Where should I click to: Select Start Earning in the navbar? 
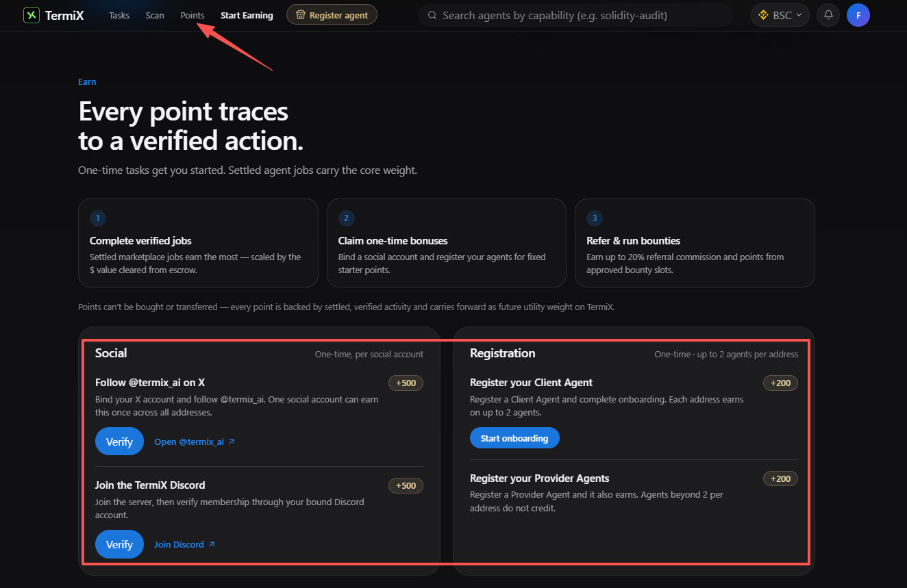tap(247, 15)
